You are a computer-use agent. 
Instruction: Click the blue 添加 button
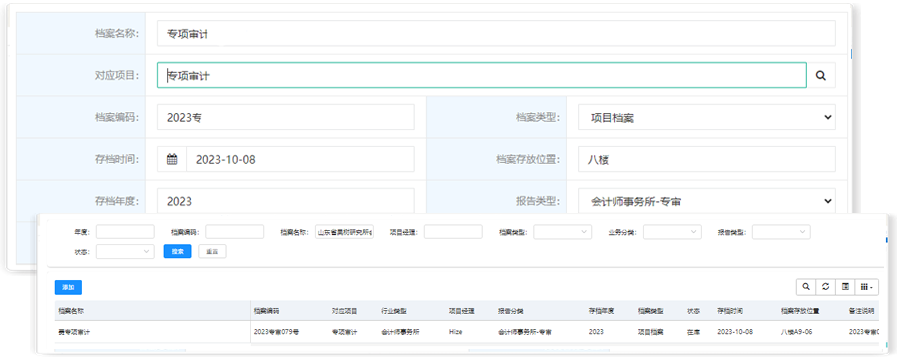pos(69,287)
